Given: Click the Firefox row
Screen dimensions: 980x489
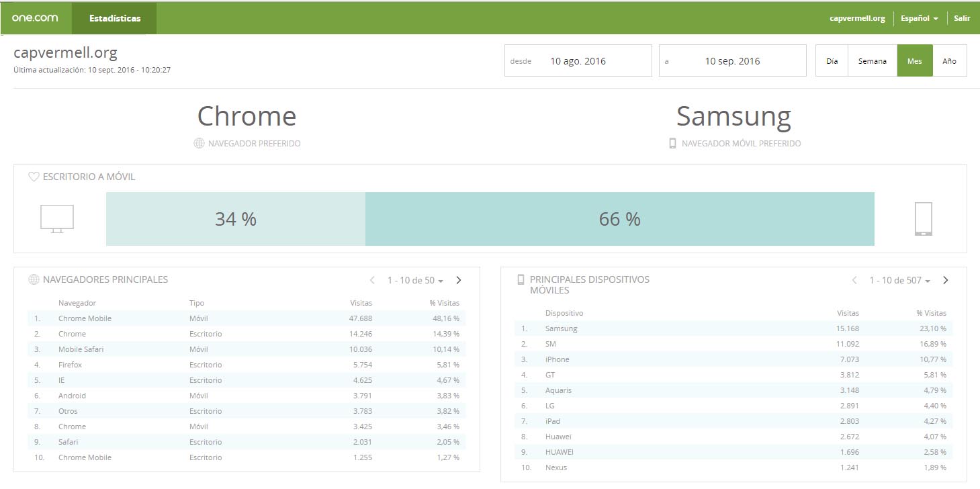Looking at the screenshot, I should click(x=247, y=365).
